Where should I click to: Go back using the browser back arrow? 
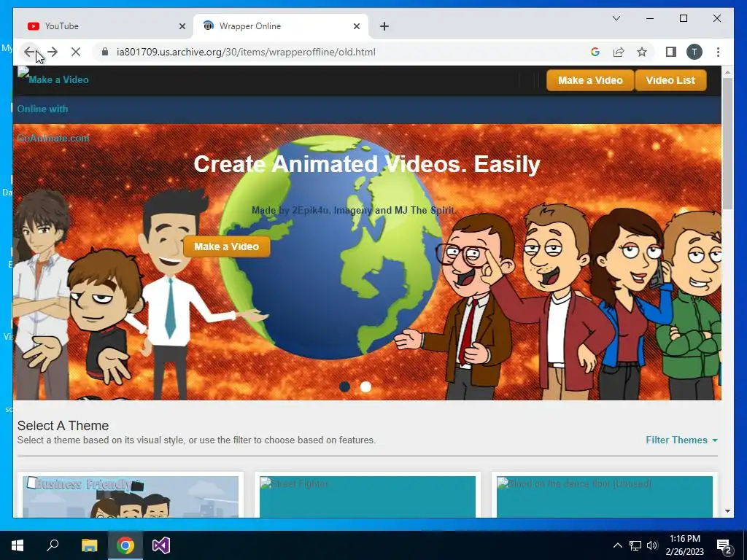click(x=29, y=52)
